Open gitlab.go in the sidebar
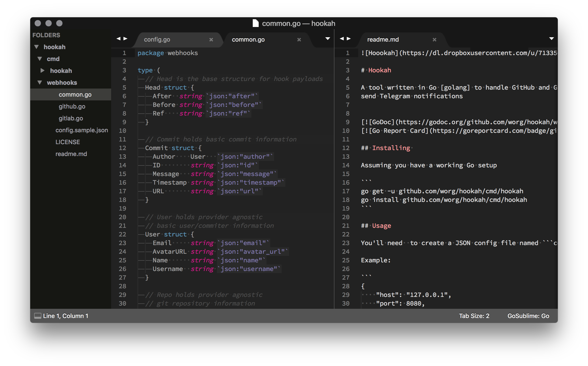 point(71,118)
